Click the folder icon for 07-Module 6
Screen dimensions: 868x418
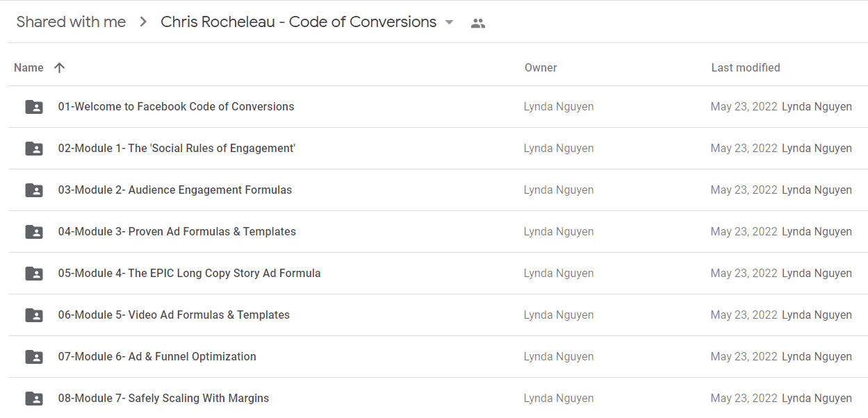pyautogui.click(x=33, y=357)
